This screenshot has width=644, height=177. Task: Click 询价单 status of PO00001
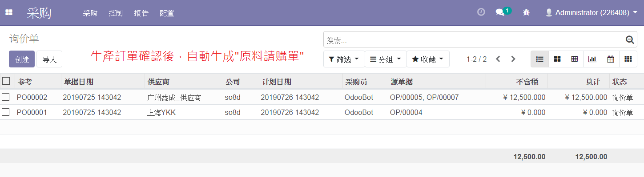coord(623,112)
